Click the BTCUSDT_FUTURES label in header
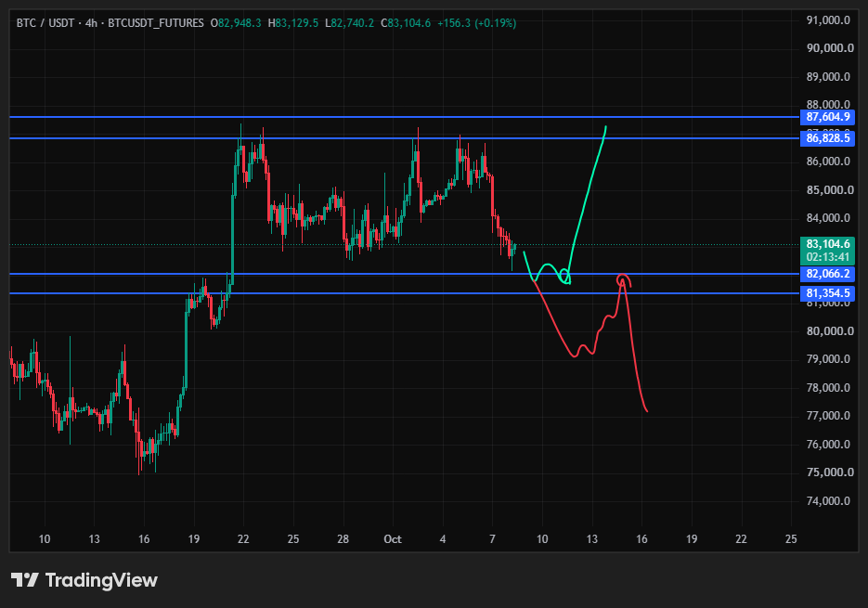 coord(156,23)
